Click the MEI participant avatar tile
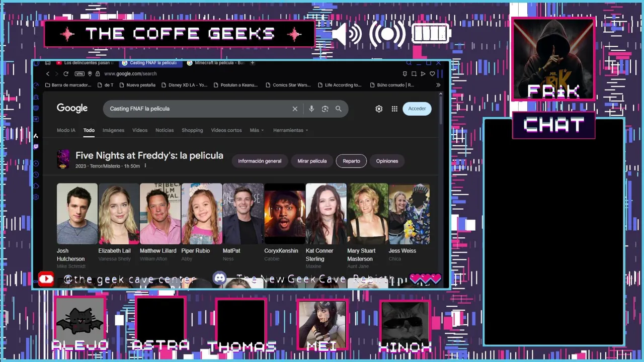This screenshot has width=644, height=362. [x=322, y=325]
